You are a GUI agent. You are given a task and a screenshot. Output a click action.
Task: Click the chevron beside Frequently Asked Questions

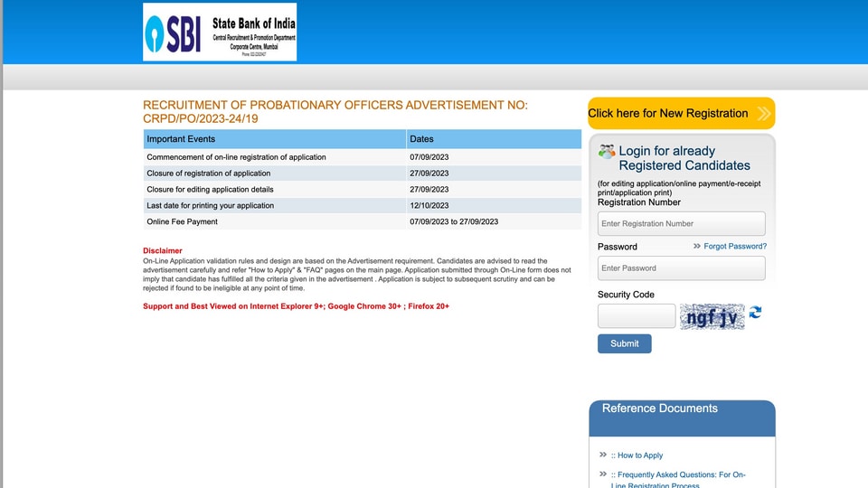tap(603, 474)
